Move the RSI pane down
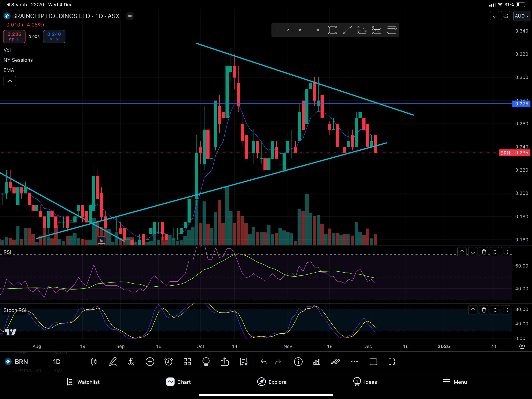Screen dimensions: 532x399 pos(473,252)
